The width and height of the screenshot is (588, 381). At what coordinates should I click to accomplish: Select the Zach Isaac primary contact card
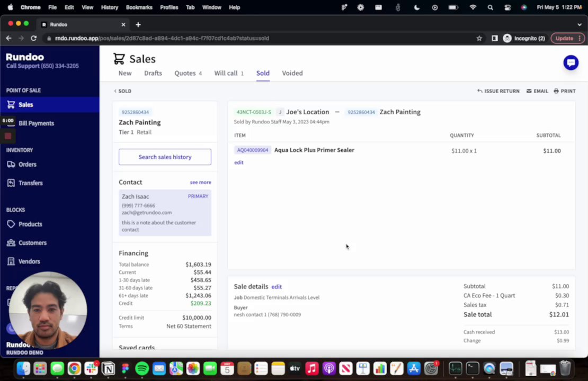coord(165,212)
